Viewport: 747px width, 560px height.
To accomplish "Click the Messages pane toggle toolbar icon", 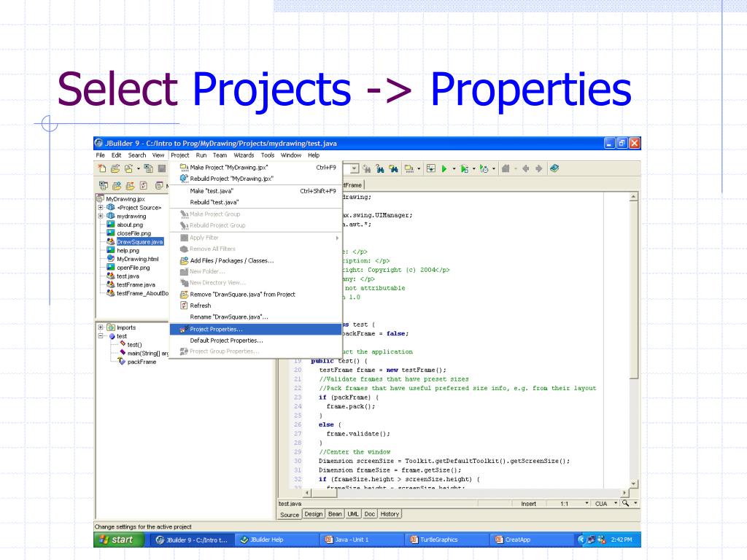I will pos(430,168).
